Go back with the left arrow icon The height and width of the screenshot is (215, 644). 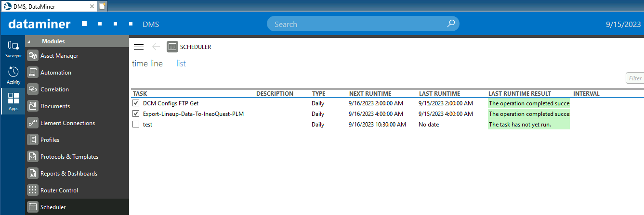click(156, 47)
